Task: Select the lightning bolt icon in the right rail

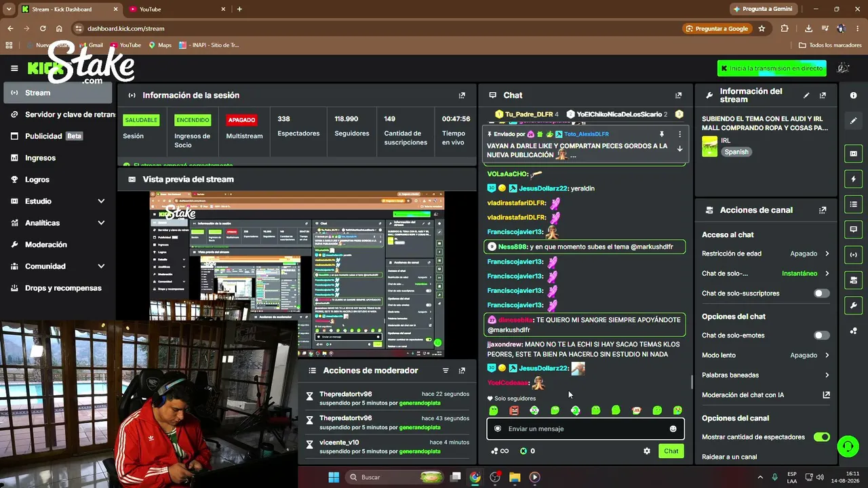Action: click(x=853, y=179)
